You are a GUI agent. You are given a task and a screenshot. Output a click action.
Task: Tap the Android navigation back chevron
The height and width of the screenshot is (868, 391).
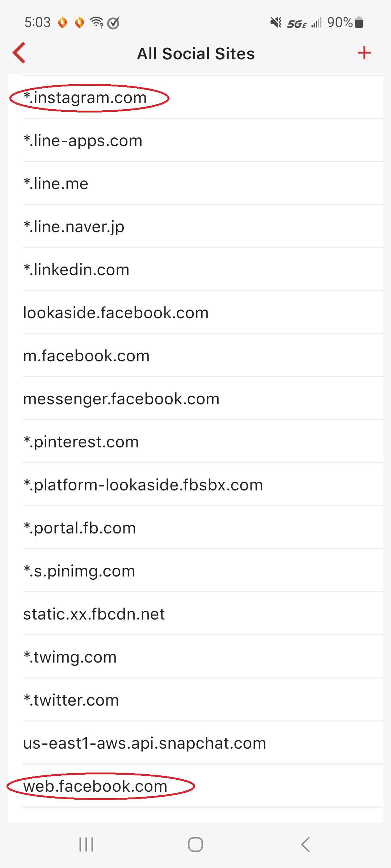tap(305, 844)
